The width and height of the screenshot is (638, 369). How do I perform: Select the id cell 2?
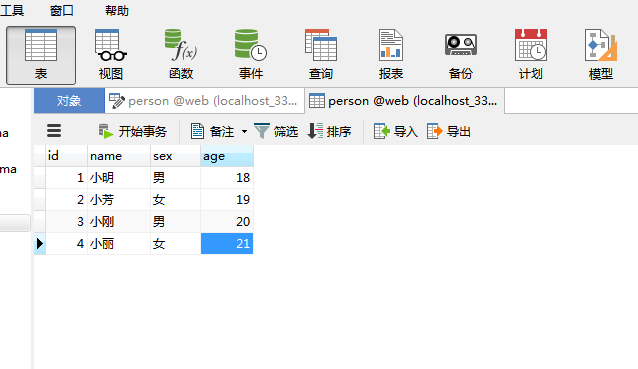[66, 200]
